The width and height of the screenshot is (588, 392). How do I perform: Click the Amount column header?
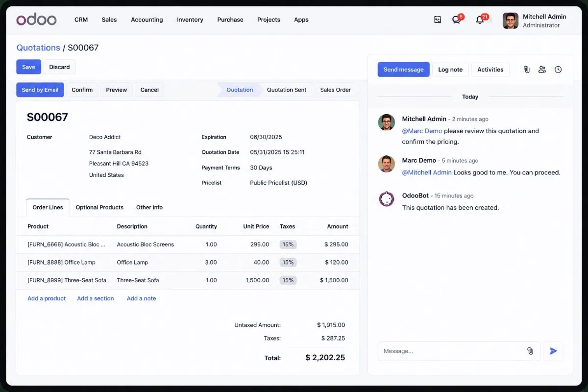338,226
